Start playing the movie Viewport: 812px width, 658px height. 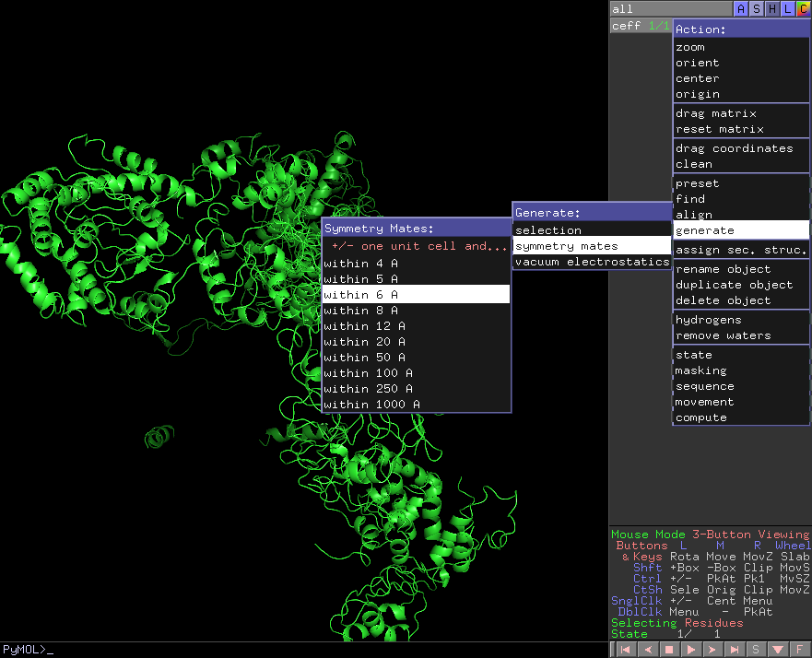691,650
